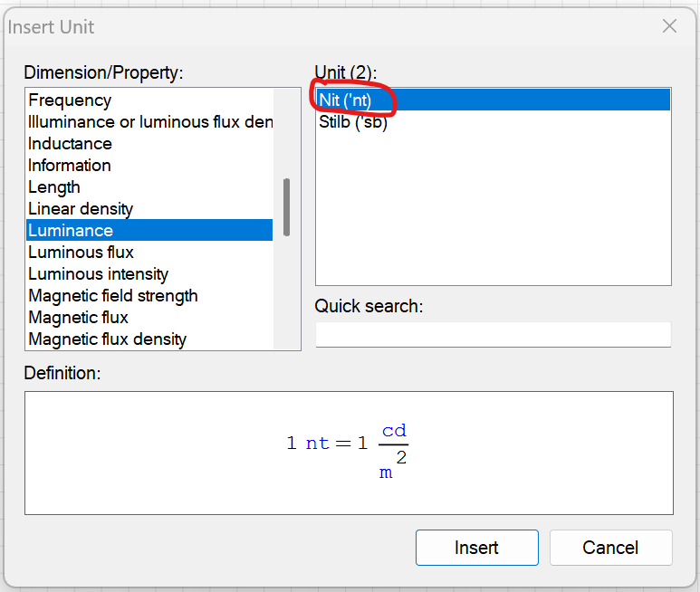
Task: Click the Dimension/Property list scrollbar thumb
Action: point(286,207)
